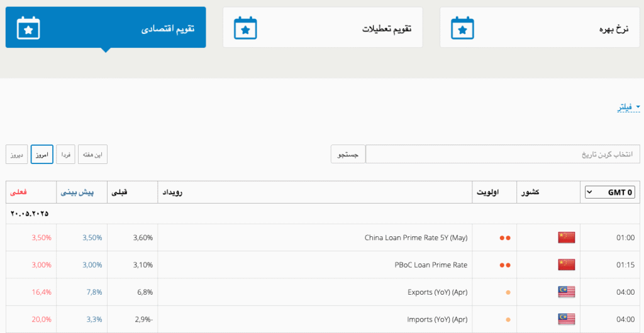Click previous value 6,8%

[x=145, y=292]
